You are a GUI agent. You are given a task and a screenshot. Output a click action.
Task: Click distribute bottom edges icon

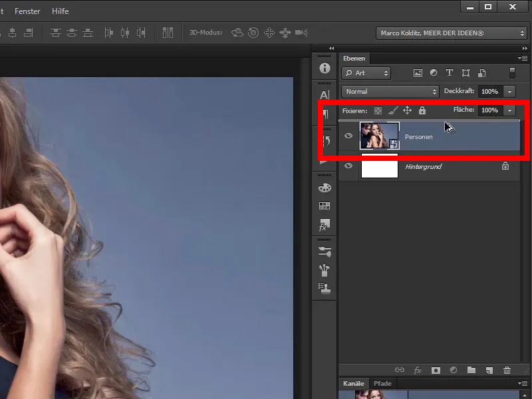pyautogui.click(x=88, y=33)
